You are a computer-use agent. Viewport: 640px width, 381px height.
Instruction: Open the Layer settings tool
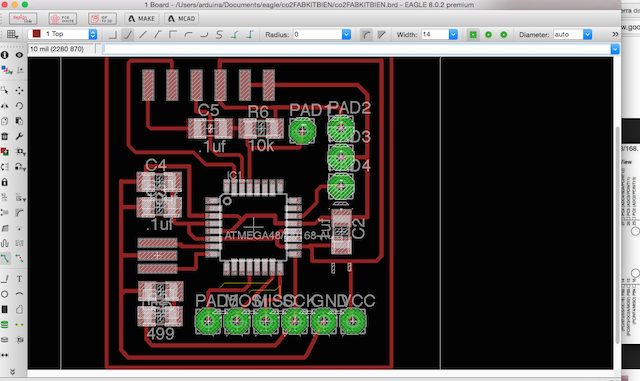[6, 70]
